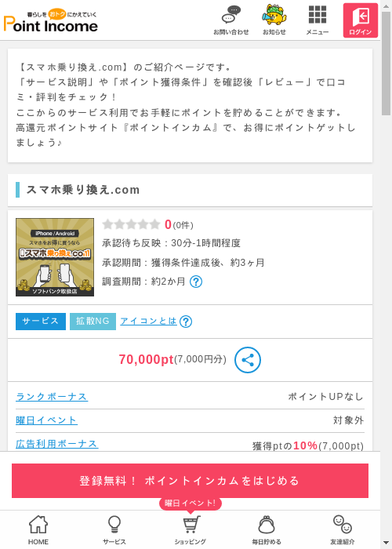Click the red ログイン button
Image resolution: width=392 pixels, height=549 pixels.
coord(360,20)
